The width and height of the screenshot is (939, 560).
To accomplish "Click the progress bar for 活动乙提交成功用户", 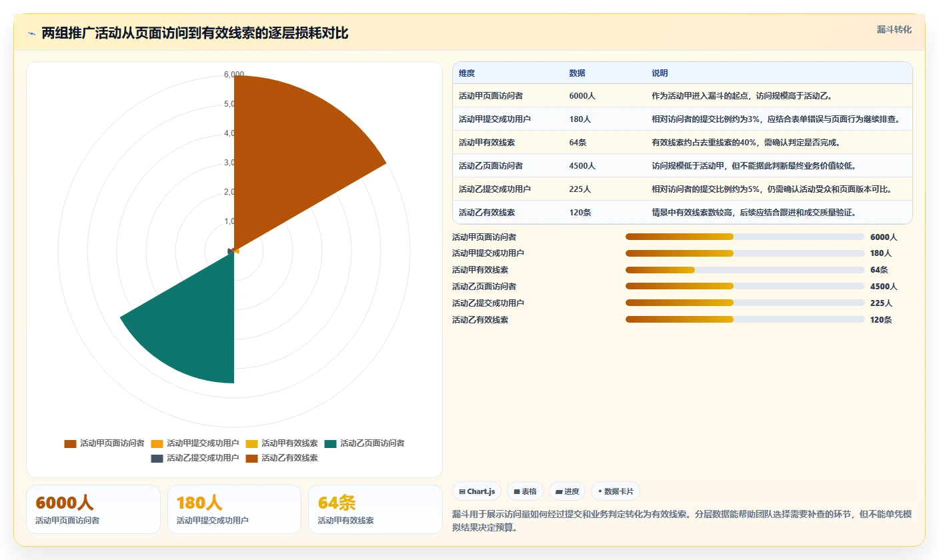I will [x=745, y=303].
